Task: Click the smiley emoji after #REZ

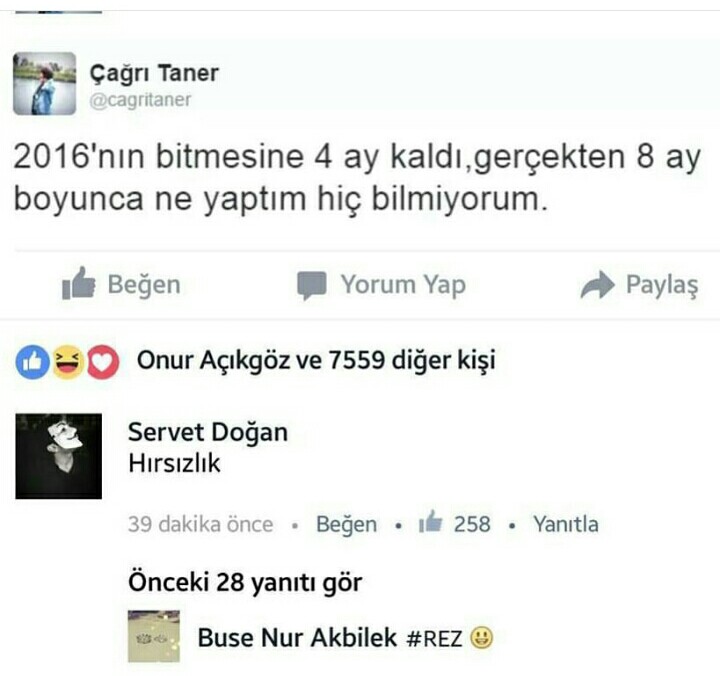Action: 482,637
